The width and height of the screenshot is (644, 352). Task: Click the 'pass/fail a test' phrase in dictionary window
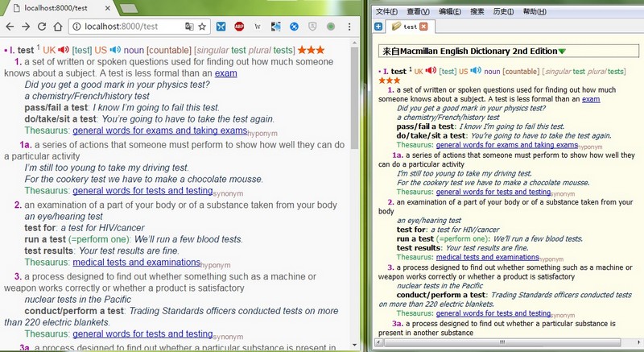tap(425, 126)
